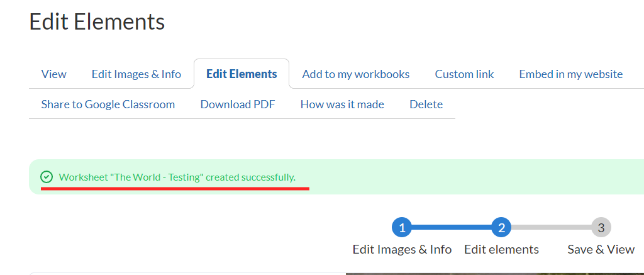Click the "Edit Images & Info" step label
644x275 pixels.
pyautogui.click(x=402, y=249)
